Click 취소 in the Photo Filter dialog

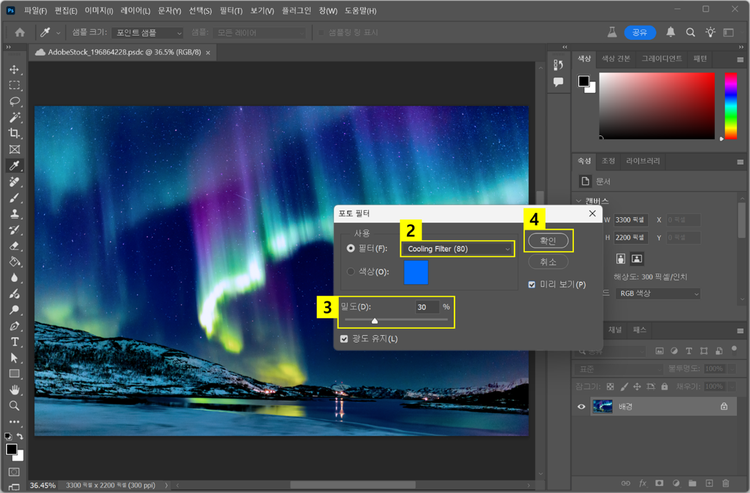548,262
